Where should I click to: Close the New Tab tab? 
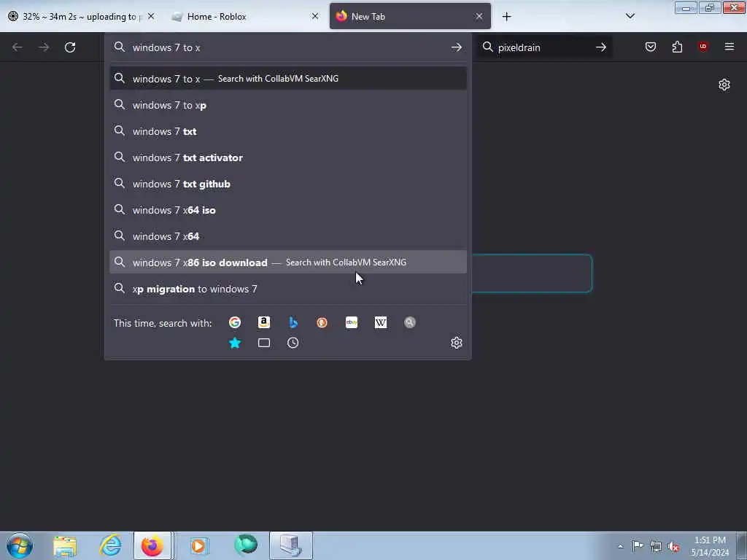(479, 16)
